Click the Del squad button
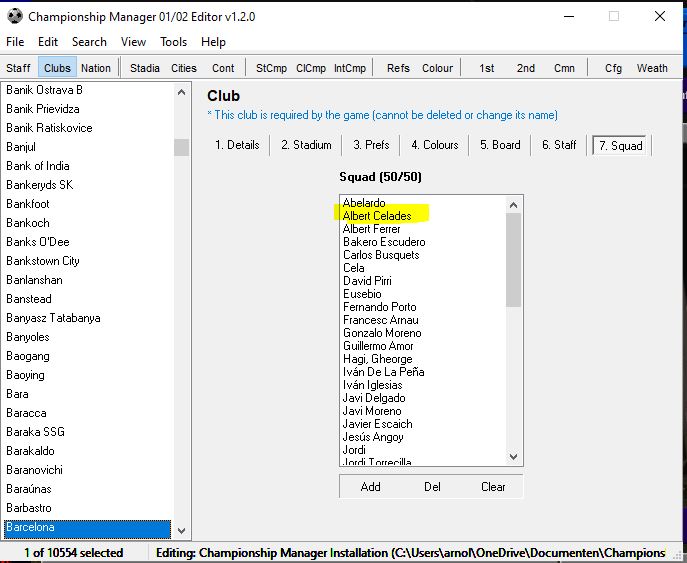 (432, 487)
